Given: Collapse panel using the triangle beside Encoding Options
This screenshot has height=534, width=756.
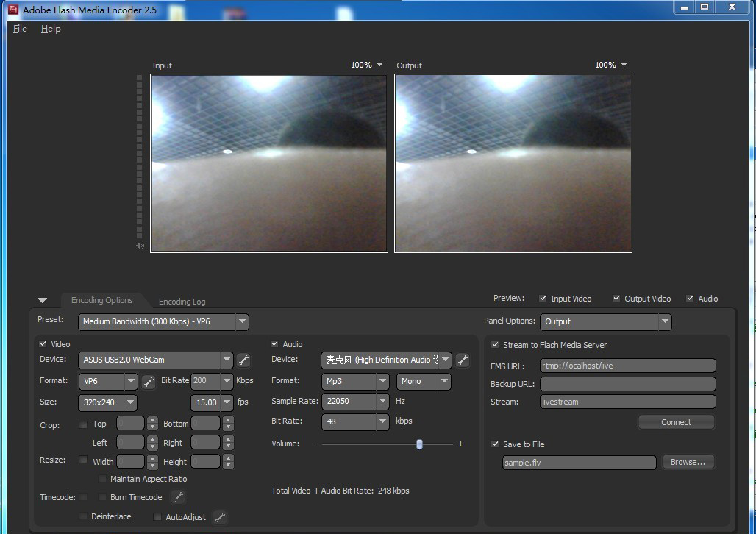Looking at the screenshot, I should pyautogui.click(x=42, y=300).
